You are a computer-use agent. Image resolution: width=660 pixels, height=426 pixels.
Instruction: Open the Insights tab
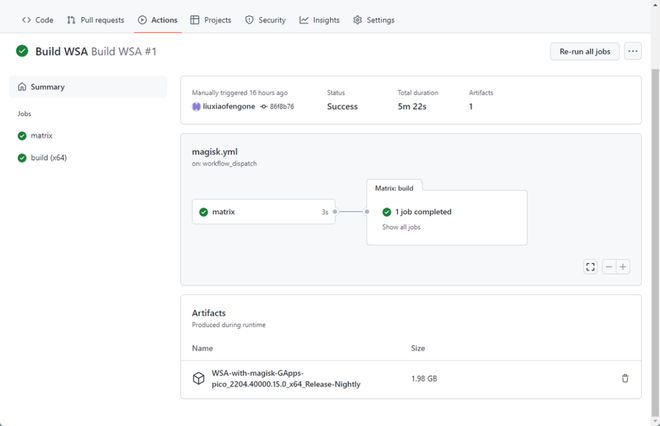pyautogui.click(x=320, y=20)
